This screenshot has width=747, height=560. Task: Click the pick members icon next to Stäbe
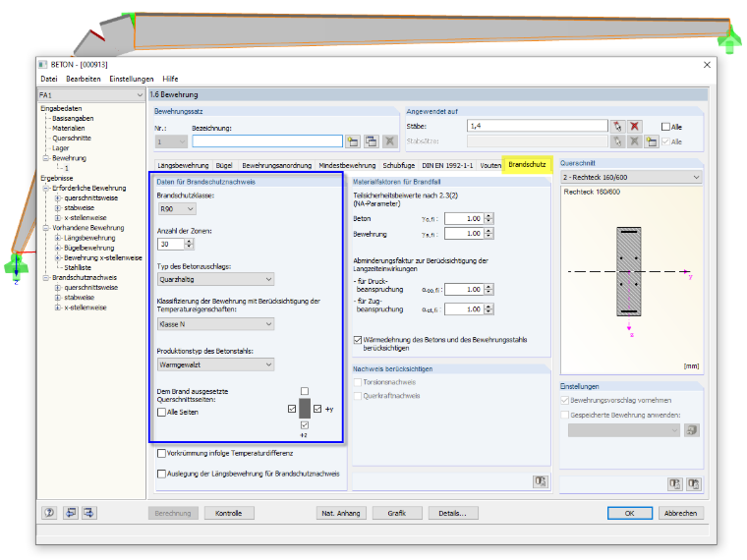tap(617, 126)
